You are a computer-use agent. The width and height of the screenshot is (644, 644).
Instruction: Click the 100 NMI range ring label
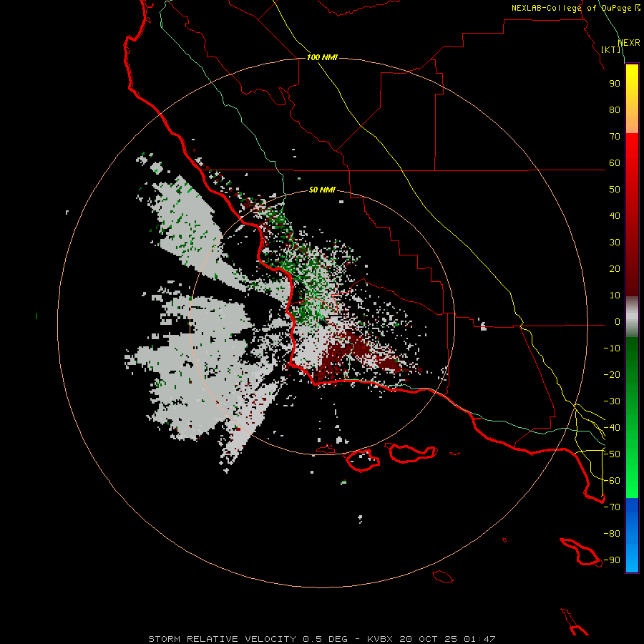pos(322,57)
